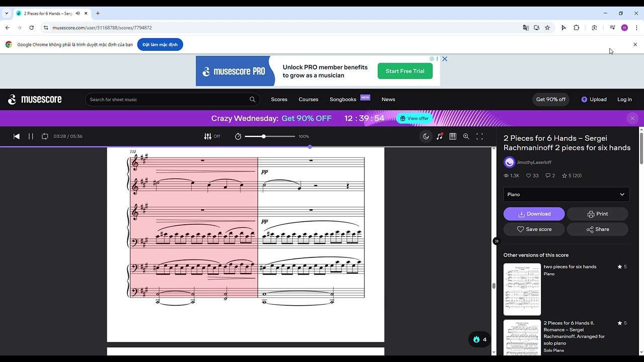Open the Songbooks menu
The width and height of the screenshot is (644, 362).
click(343, 100)
